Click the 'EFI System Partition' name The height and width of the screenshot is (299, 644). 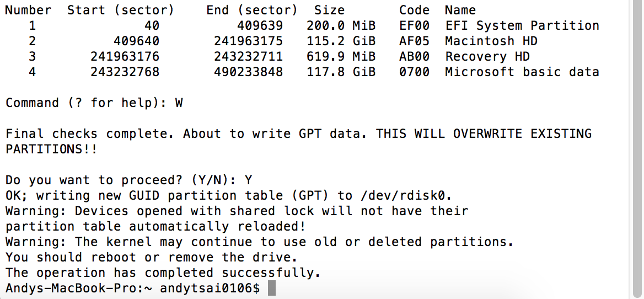522,26
